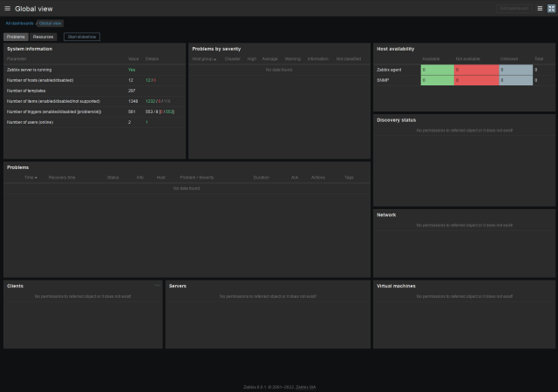Select 'Number of users (online)' row
This screenshot has width=558, height=392.
95,122
